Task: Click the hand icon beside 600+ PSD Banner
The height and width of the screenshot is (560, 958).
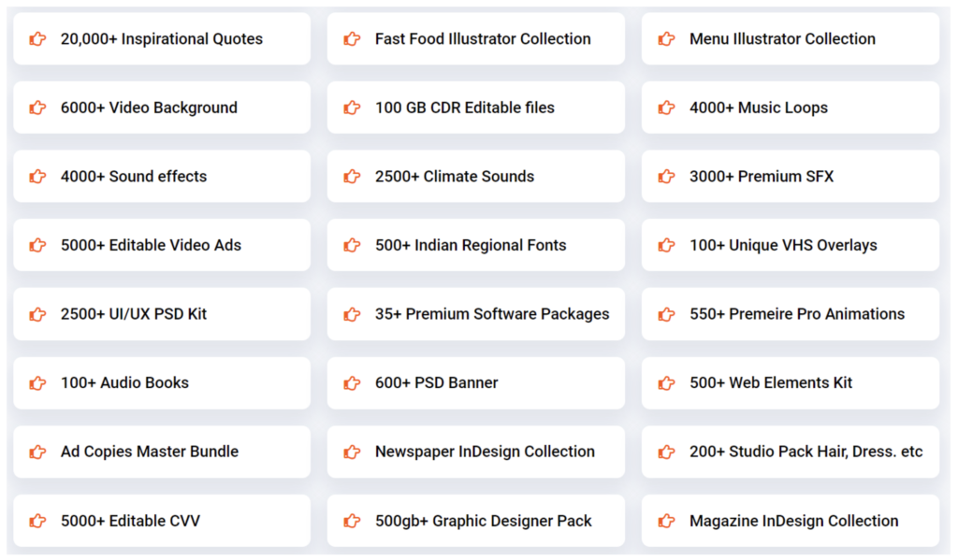Action: [352, 383]
